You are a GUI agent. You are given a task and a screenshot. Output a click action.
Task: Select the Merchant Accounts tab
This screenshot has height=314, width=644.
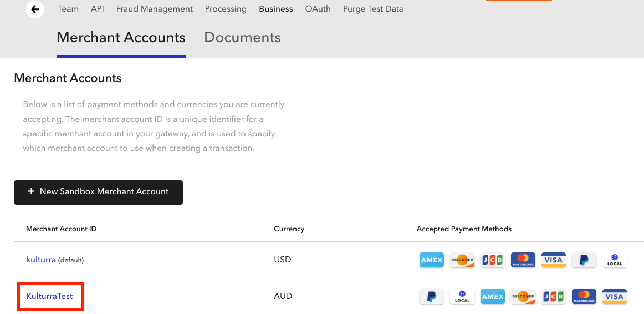pyautogui.click(x=121, y=38)
